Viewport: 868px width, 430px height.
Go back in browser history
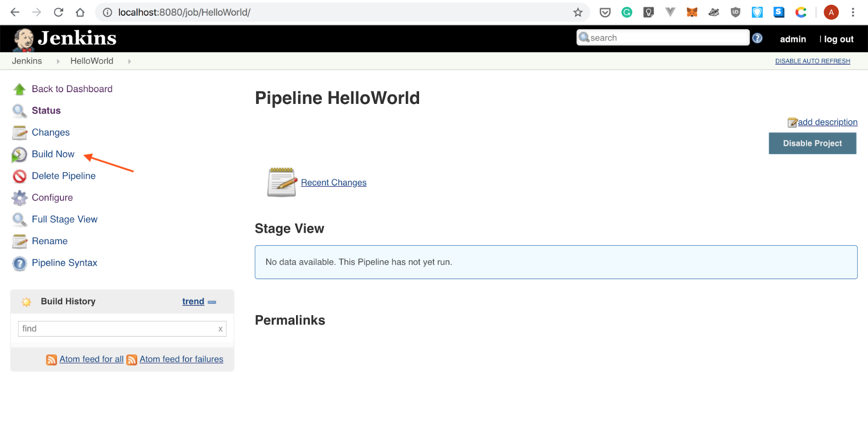tap(15, 12)
